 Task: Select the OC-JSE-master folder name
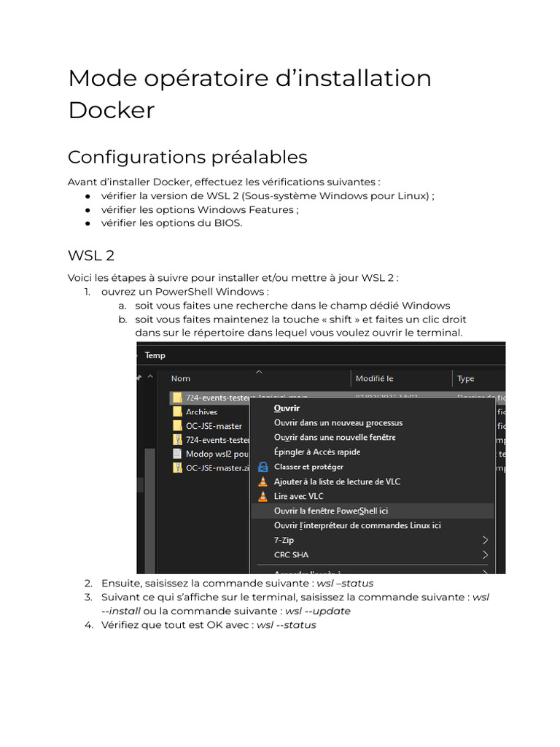[214, 426]
